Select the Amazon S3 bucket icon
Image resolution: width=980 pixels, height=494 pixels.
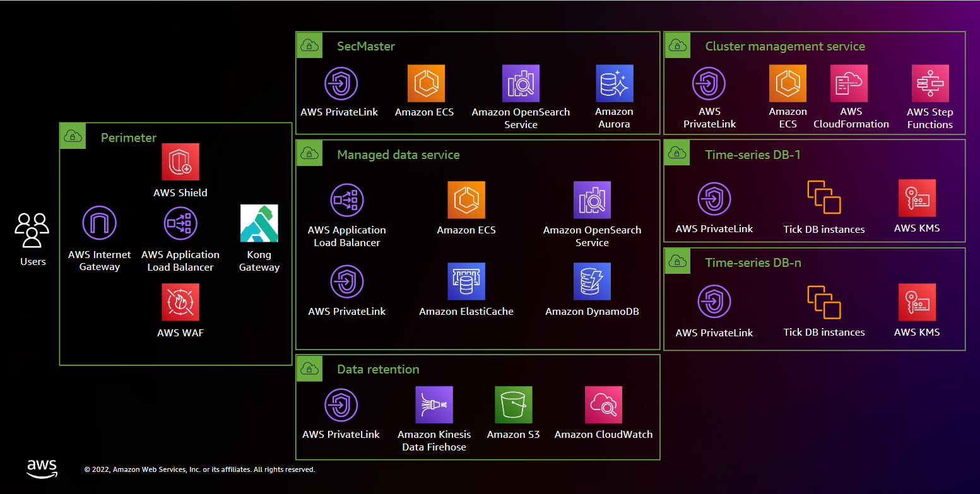pyautogui.click(x=513, y=404)
